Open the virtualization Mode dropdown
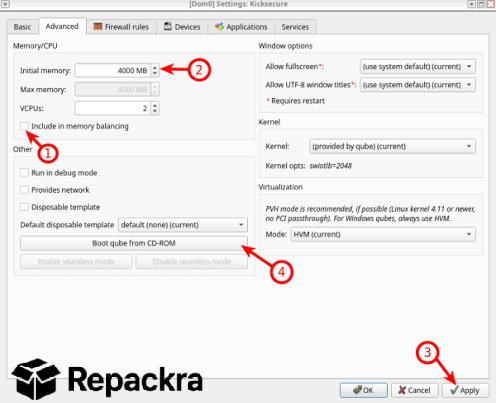The image size is (496, 403). pos(383,234)
